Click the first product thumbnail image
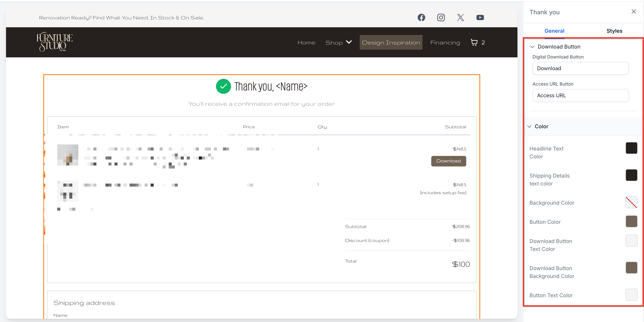 coord(67,155)
